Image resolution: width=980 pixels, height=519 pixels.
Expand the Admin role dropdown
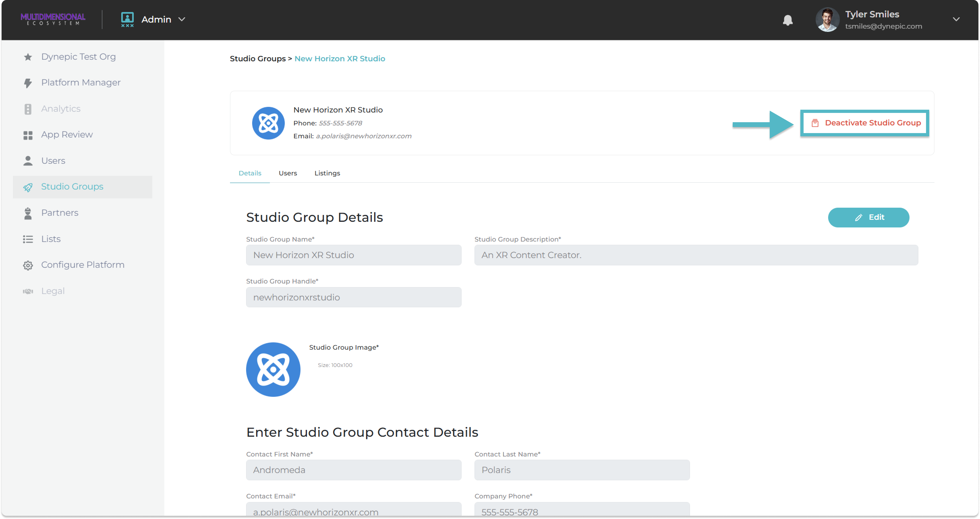coord(182,19)
